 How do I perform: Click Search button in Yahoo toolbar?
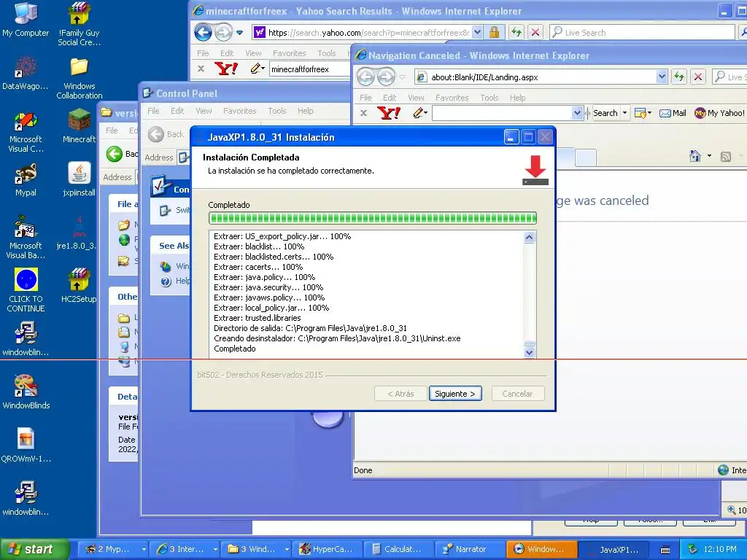point(605,113)
